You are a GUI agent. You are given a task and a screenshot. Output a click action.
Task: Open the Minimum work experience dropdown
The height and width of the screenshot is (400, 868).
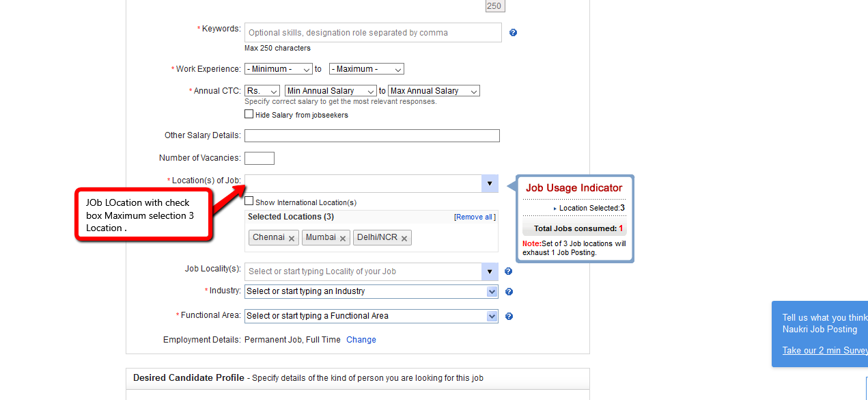(278, 69)
